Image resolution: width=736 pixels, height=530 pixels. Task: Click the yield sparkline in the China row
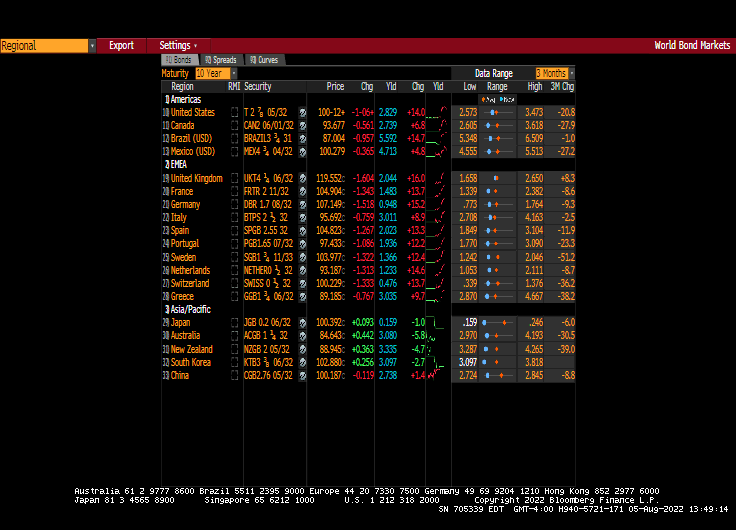point(437,375)
